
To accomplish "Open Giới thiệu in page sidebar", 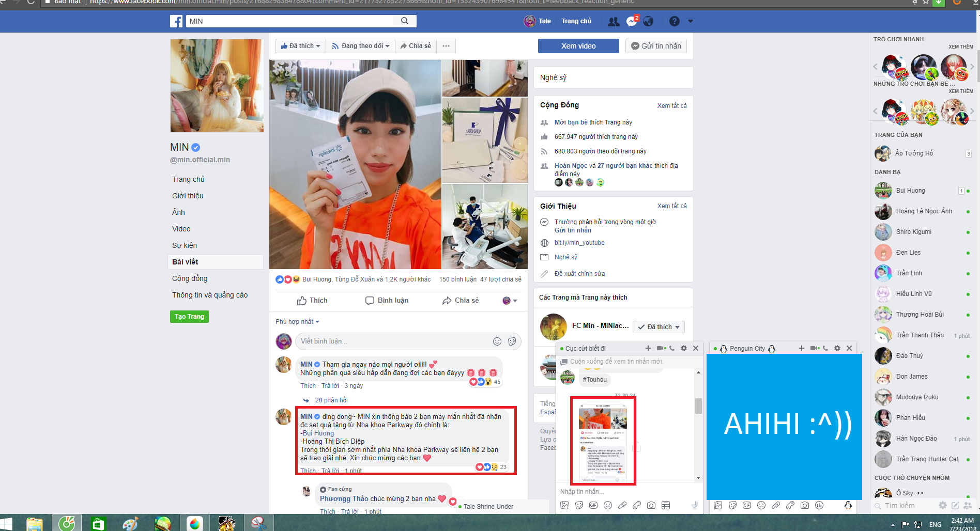I will pyautogui.click(x=188, y=196).
